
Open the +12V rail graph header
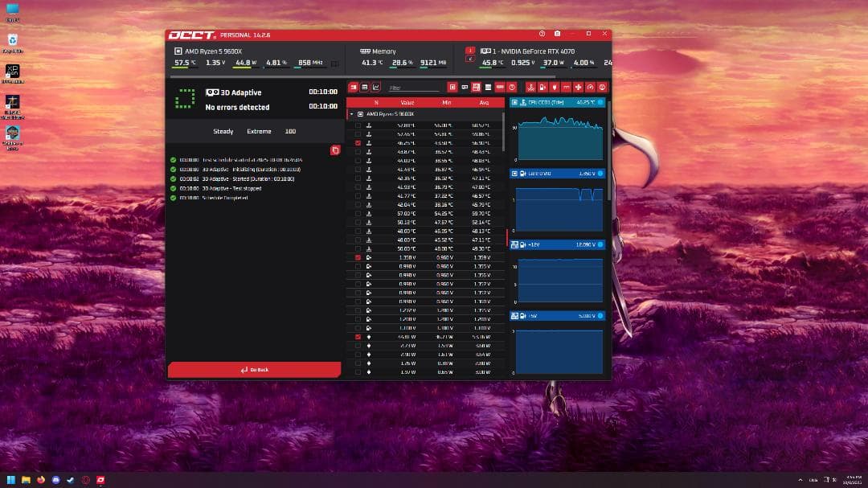tap(559, 244)
